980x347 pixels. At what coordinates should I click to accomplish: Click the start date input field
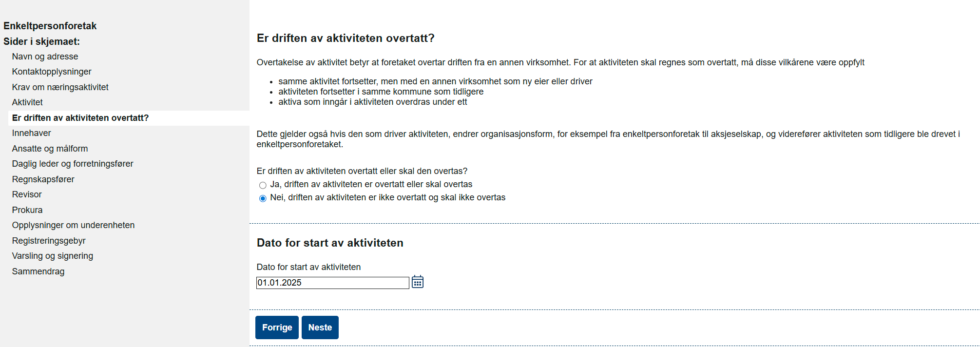coord(332,283)
